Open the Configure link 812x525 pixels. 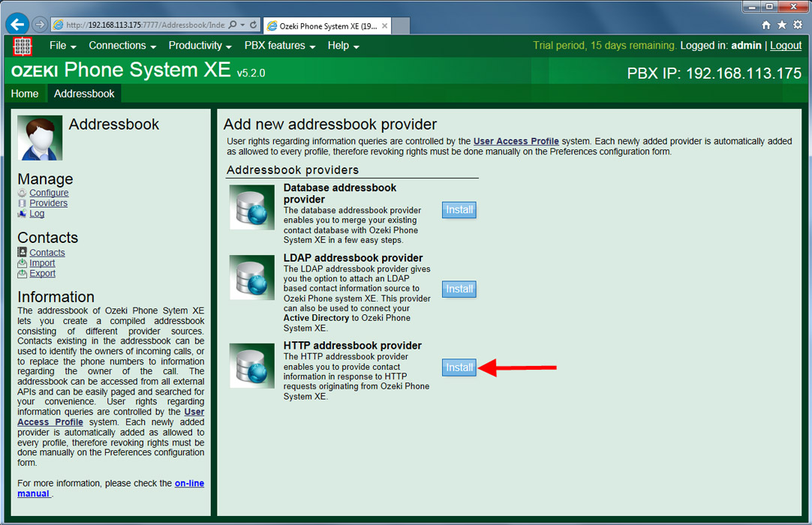pos(49,193)
